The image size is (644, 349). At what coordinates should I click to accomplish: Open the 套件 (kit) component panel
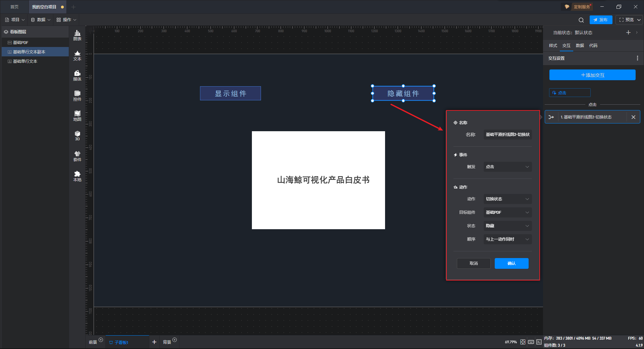(x=77, y=156)
